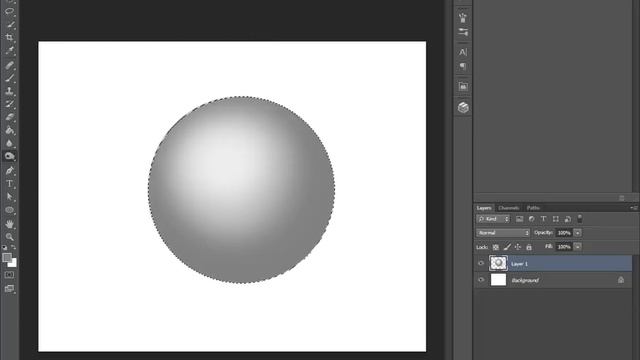This screenshot has width=640, height=360.
Task: Click the Background layer thumbnail
Action: (498, 280)
